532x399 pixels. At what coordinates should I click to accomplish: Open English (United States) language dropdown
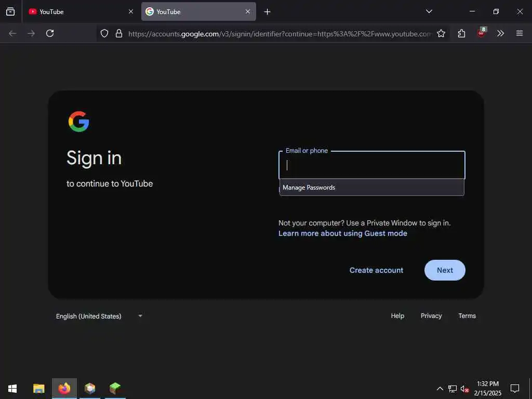99,316
